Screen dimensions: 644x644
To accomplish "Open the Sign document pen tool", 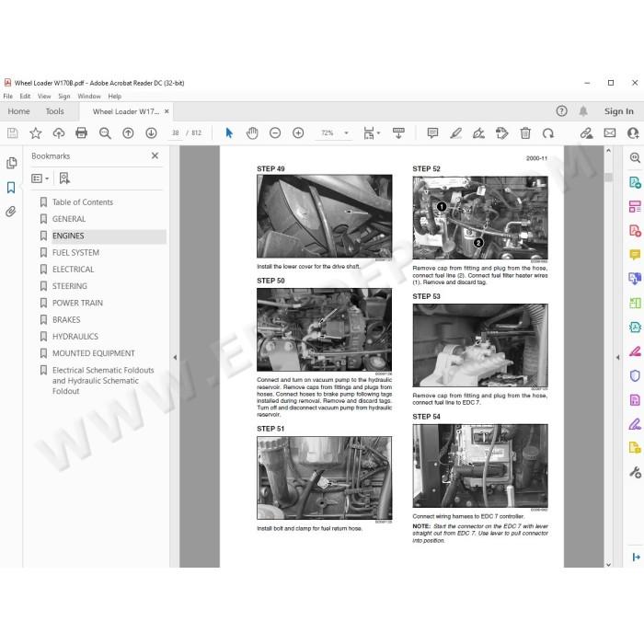I will point(478,133).
